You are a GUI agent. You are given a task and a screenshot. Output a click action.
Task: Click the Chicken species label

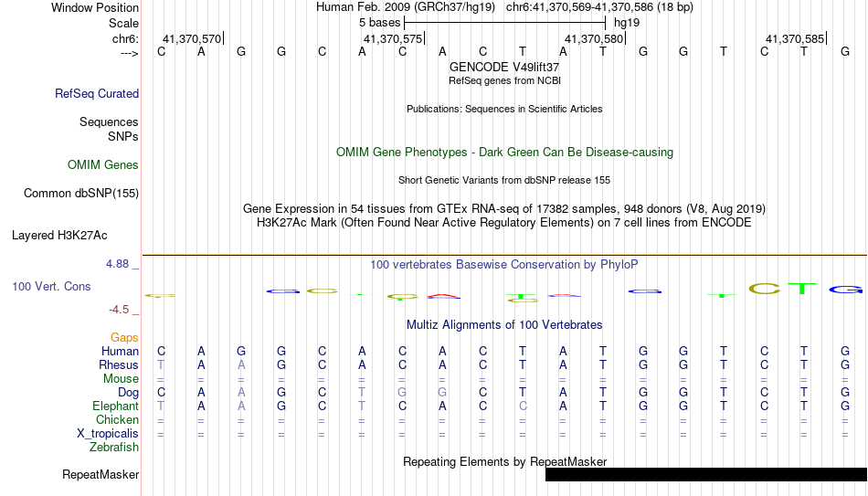[x=117, y=419]
